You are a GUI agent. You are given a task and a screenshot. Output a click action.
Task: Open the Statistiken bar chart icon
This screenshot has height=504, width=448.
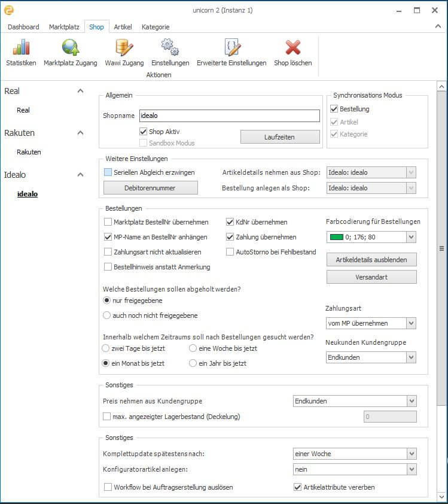click(x=21, y=47)
